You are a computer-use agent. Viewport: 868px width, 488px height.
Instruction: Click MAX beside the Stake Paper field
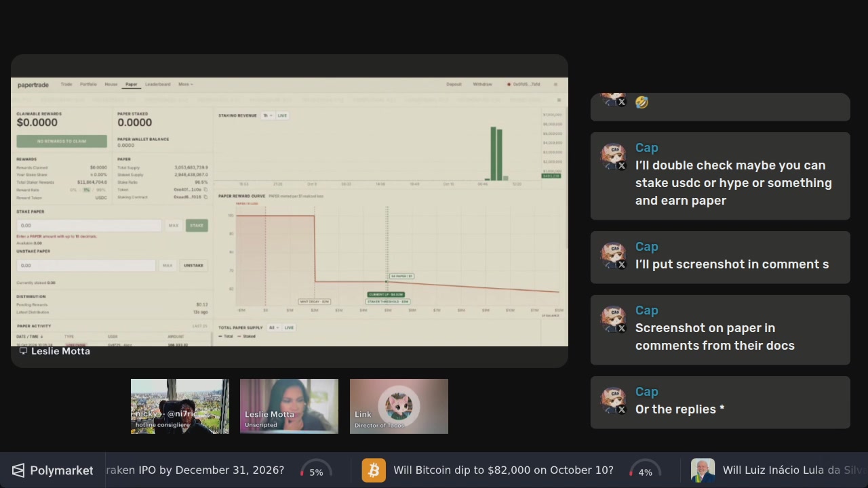pos(174,225)
